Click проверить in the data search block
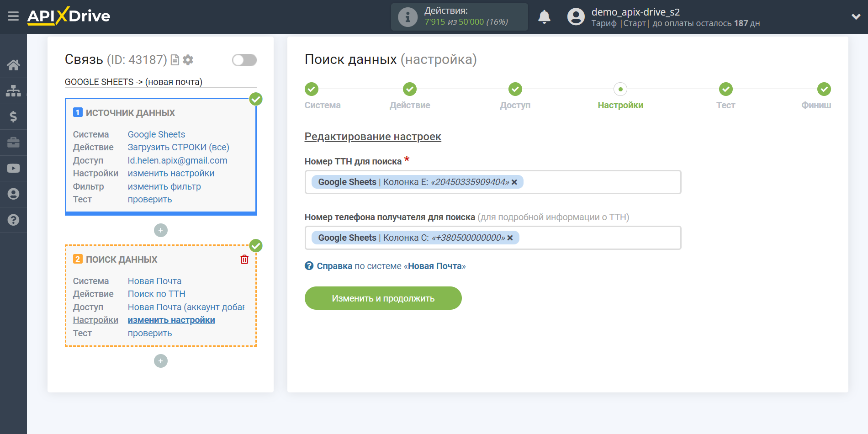The image size is (868, 434). click(150, 333)
